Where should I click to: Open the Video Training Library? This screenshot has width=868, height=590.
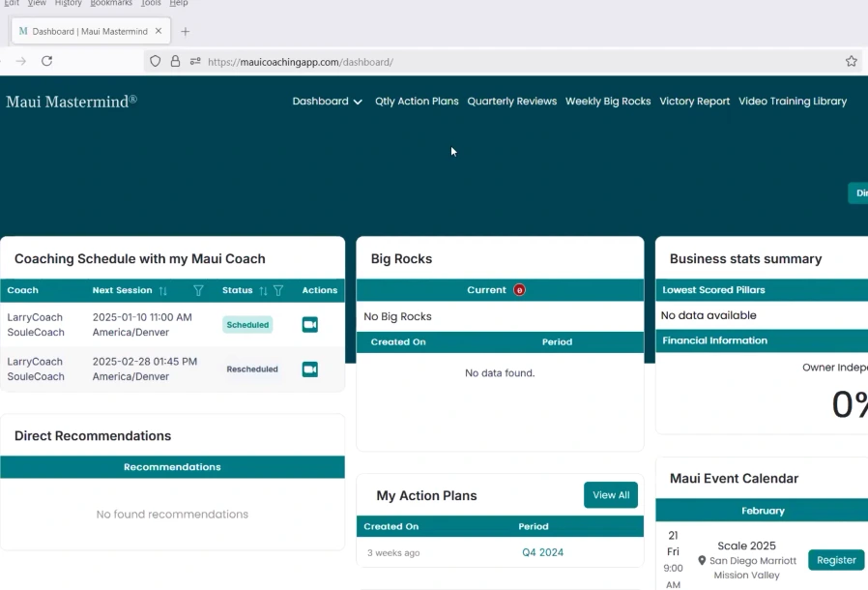point(792,102)
